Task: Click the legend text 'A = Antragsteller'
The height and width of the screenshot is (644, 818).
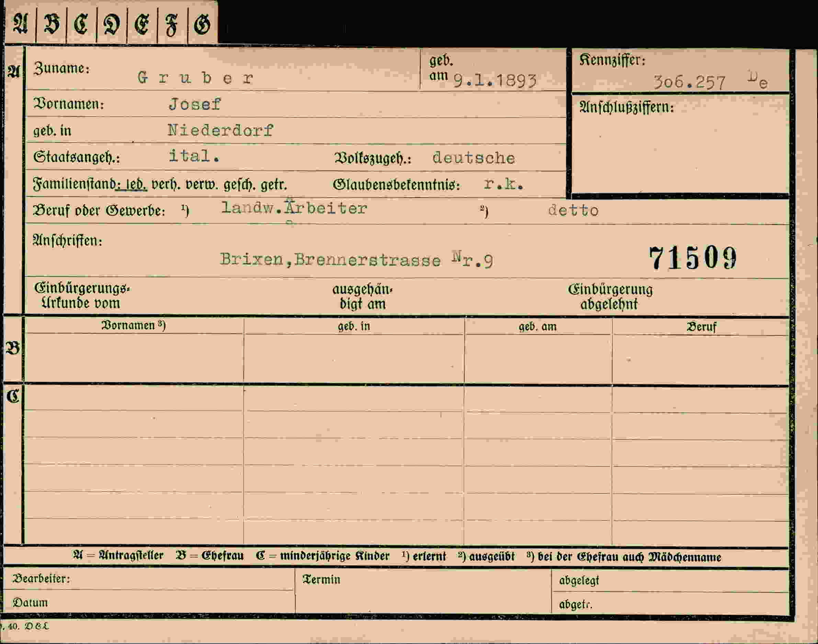Action: click(118, 556)
